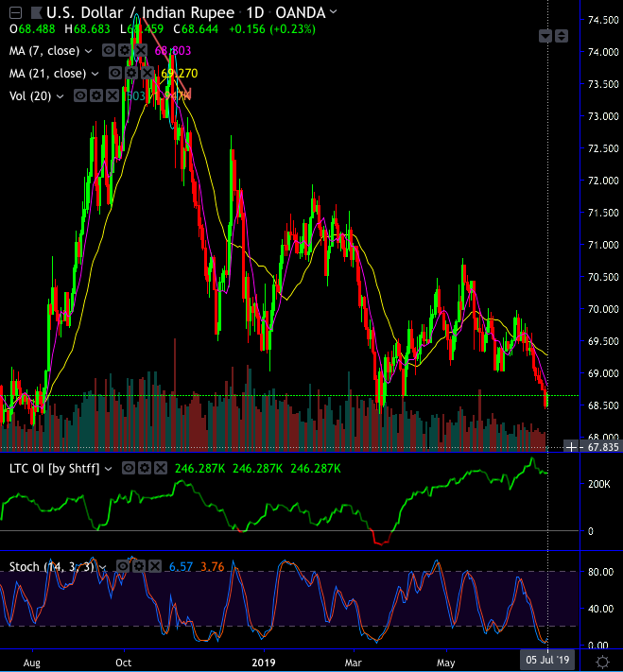The width and height of the screenshot is (623, 672).
Task: Click the 69.500 price axis value
Action: pyautogui.click(x=603, y=341)
